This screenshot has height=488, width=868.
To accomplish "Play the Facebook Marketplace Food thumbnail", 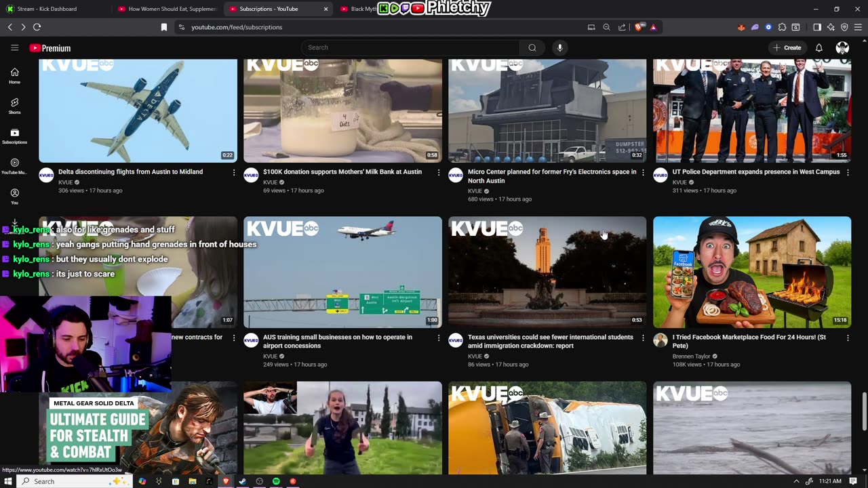I will coord(752,272).
